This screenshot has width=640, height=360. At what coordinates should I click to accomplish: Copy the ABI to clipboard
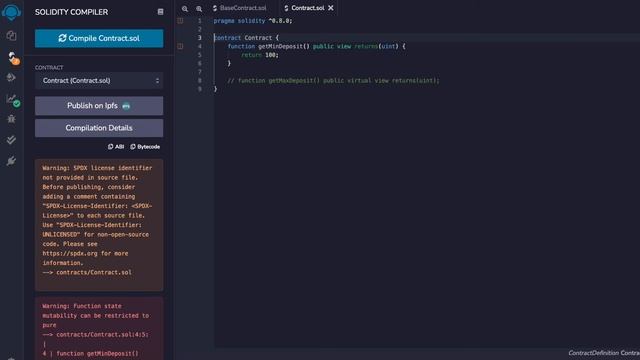116,147
